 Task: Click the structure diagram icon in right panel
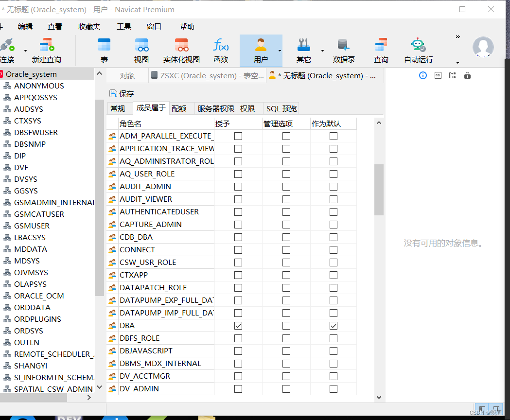click(453, 75)
